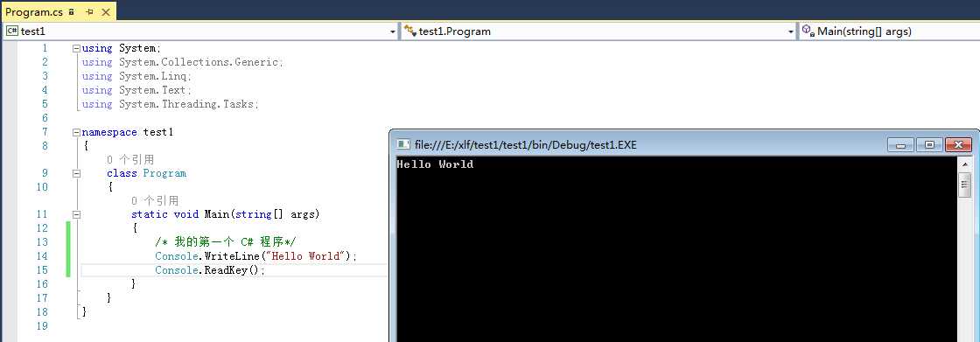Click the using System.Threading.Tasks line
The height and width of the screenshot is (342, 980).
point(170,104)
